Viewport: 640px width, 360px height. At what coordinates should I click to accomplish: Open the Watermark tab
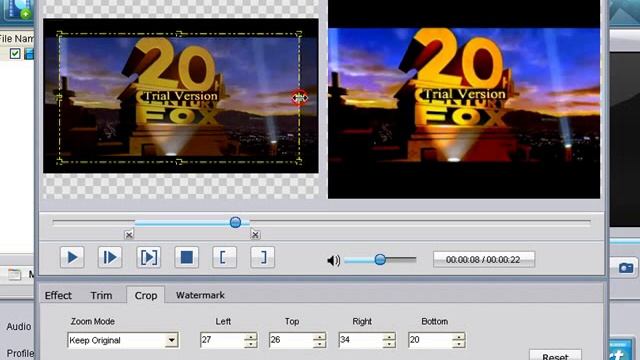(200, 295)
